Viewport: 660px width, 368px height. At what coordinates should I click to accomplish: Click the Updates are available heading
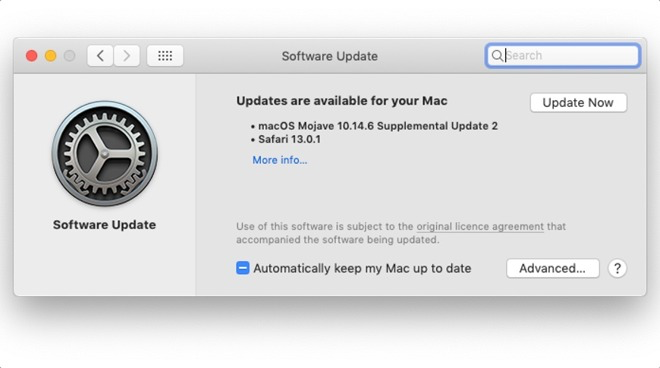(341, 101)
